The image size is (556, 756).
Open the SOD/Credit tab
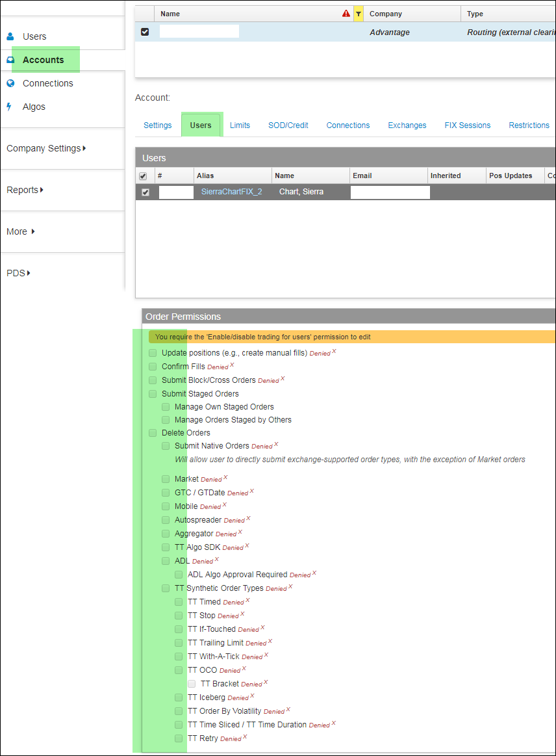coord(288,125)
